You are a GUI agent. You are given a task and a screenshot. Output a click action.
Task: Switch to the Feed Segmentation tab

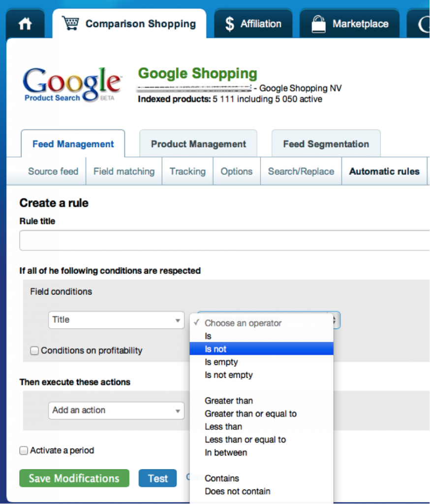[x=326, y=144]
